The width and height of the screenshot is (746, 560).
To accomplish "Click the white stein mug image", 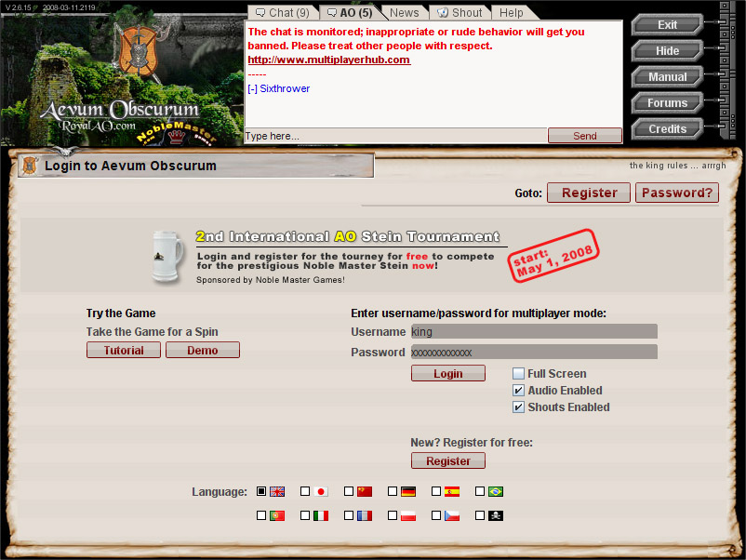I will (167, 257).
